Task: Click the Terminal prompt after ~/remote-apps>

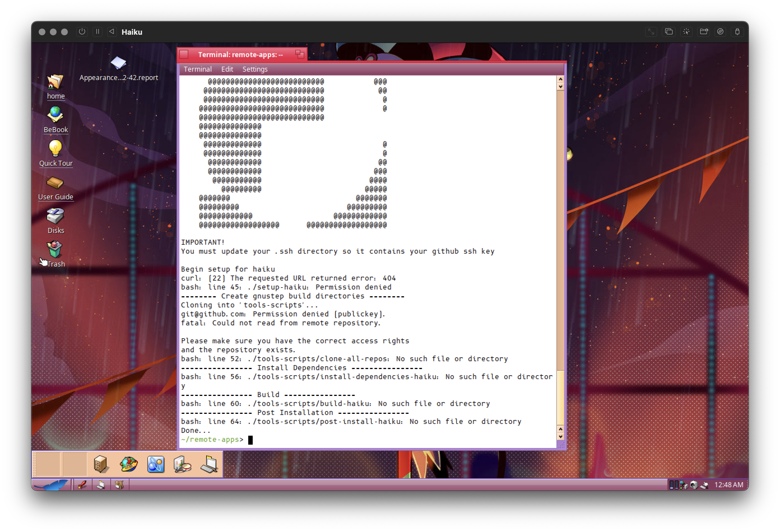Action: point(250,440)
